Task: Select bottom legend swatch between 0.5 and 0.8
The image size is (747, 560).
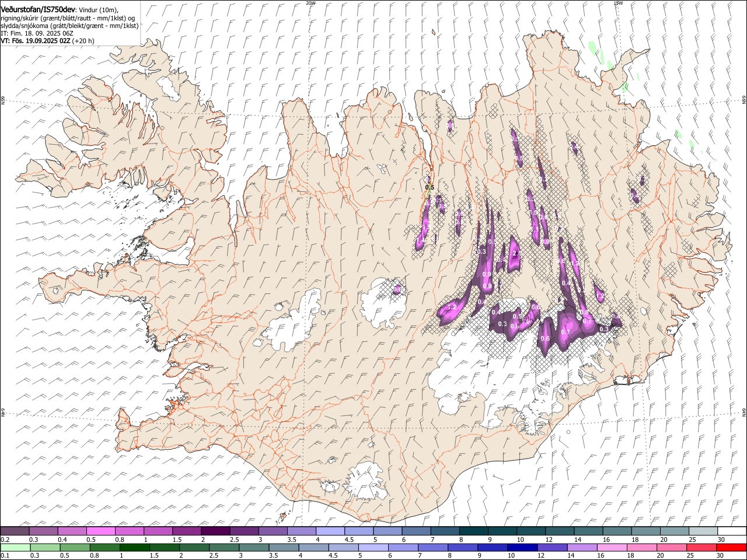Action: (74, 548)
